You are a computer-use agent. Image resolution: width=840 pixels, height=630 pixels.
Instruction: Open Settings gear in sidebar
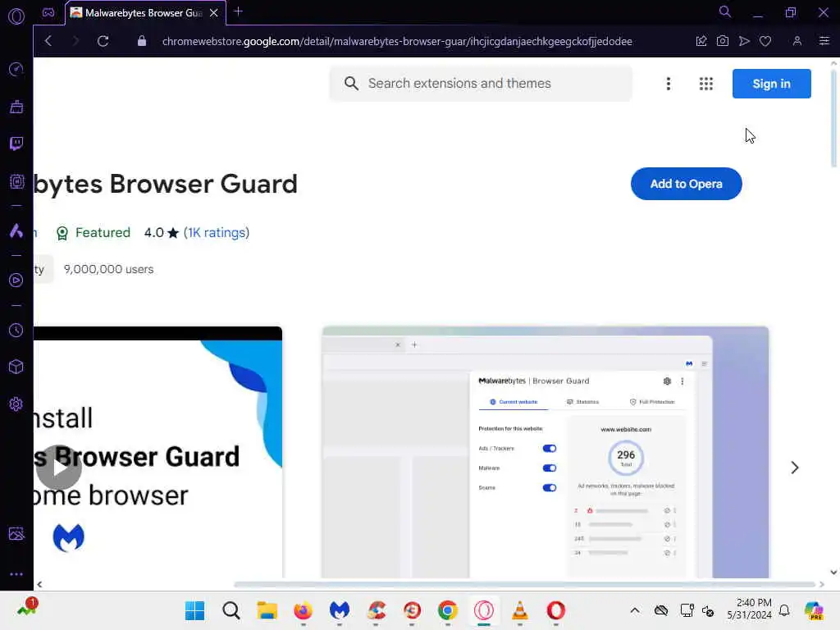pos(16,404)
